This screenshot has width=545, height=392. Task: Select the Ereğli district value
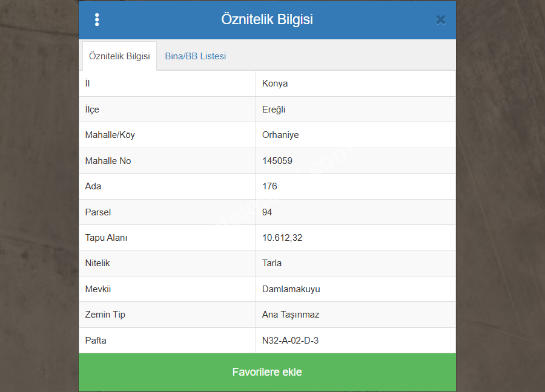tap(274, 109)
